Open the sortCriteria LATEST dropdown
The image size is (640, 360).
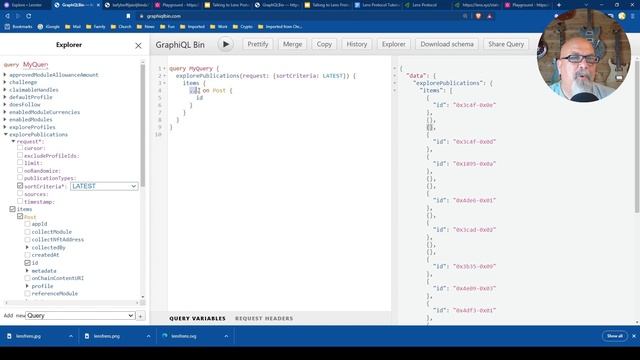tap(104, 186)
